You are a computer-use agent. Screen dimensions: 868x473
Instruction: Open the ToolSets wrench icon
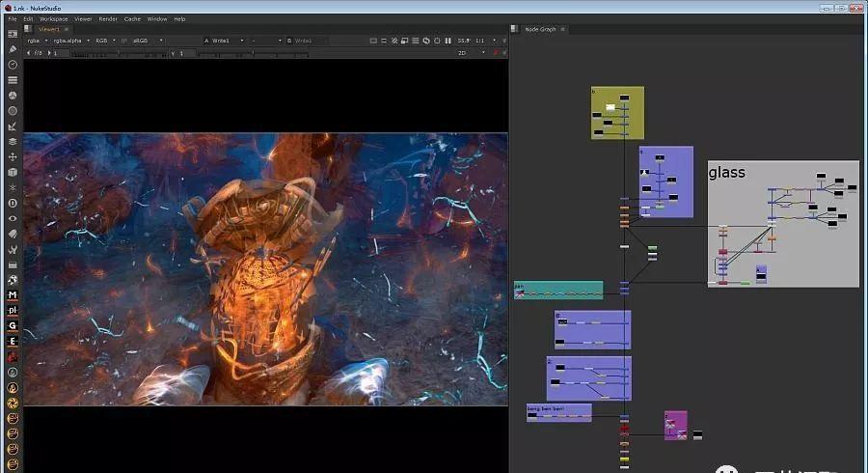click(x=13, y=249)
